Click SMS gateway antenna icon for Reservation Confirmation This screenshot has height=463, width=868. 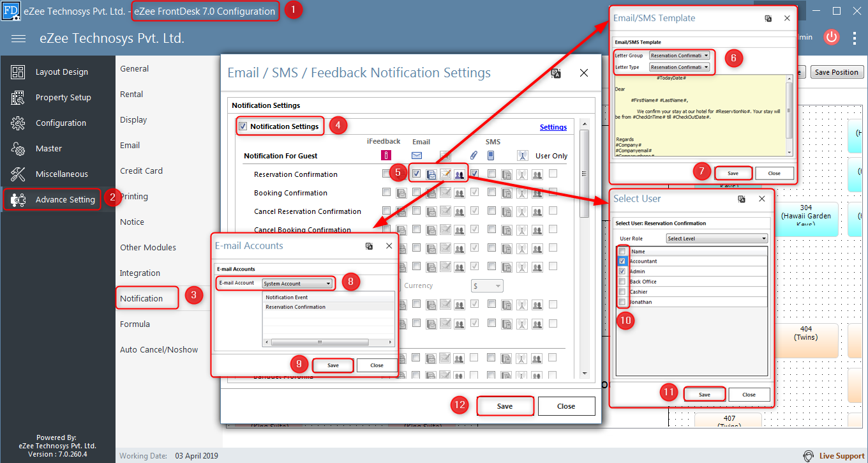[522, 174]
